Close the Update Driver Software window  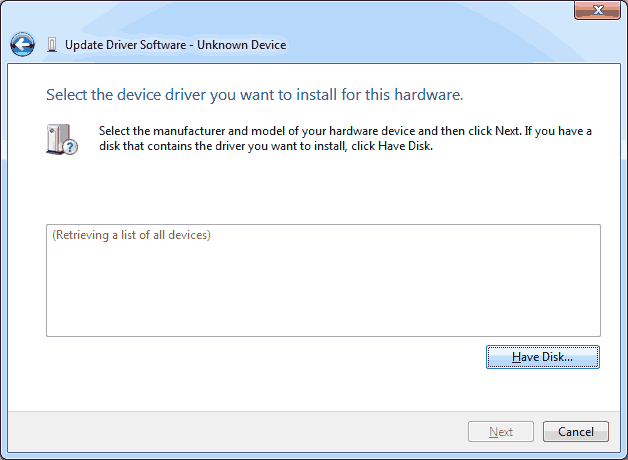click(598, 10)
